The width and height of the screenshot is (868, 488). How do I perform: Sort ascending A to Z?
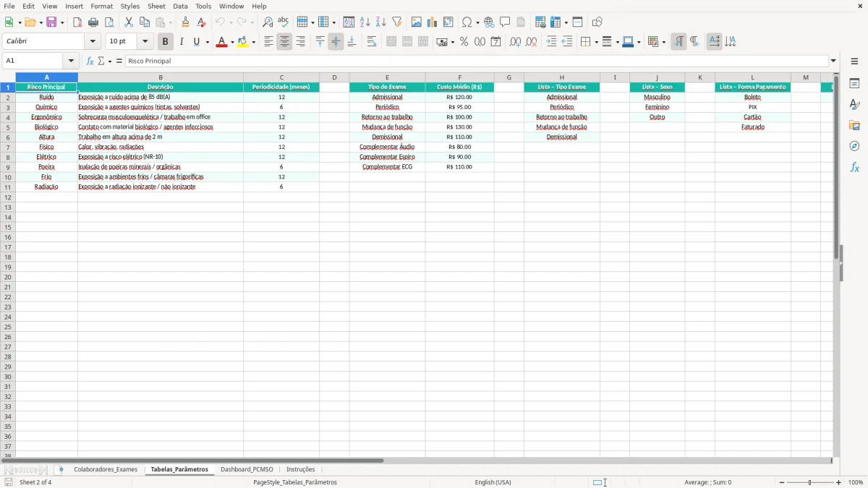(365, 22)
